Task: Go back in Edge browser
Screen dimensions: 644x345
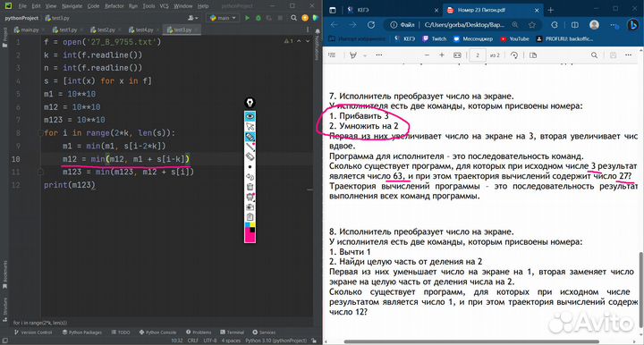Action: coord(335,25)
